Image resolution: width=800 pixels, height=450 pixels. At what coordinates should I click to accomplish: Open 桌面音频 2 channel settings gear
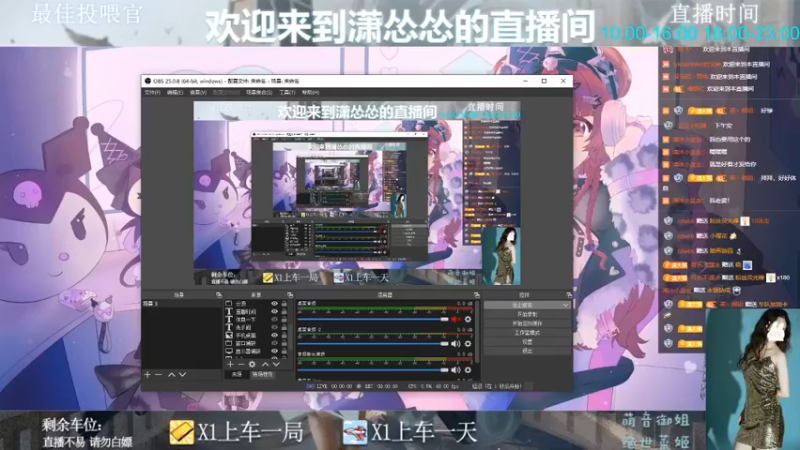click(468, 344)
